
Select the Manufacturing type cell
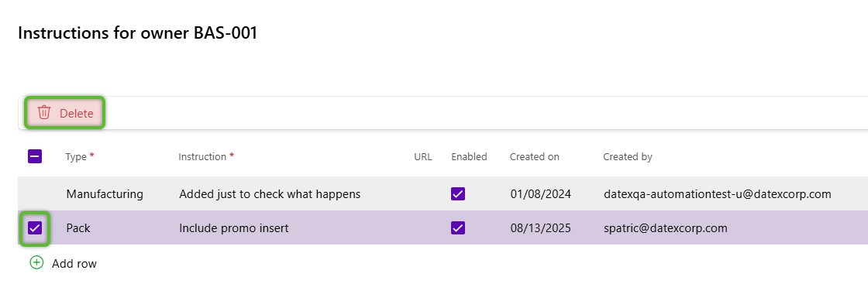tap(105, 194)
